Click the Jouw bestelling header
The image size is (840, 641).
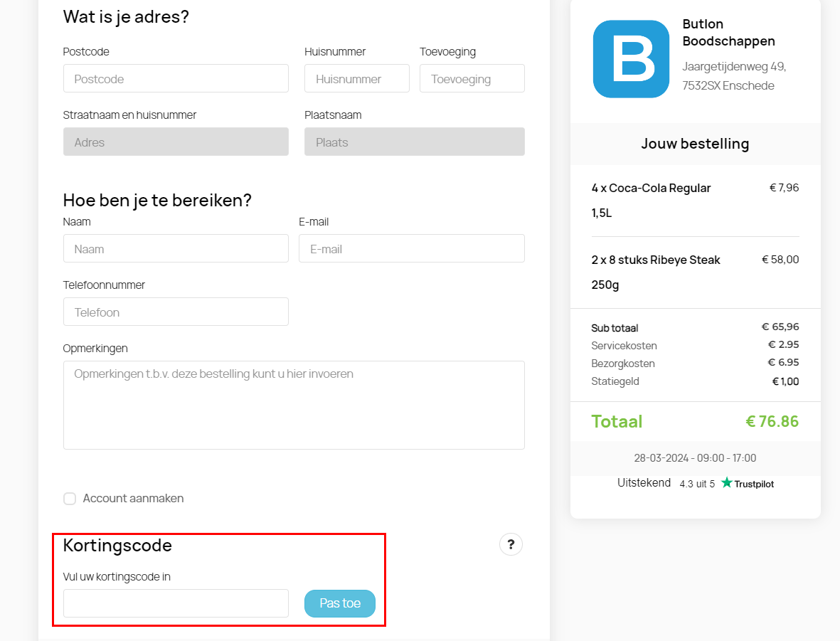tap(695, 143)
